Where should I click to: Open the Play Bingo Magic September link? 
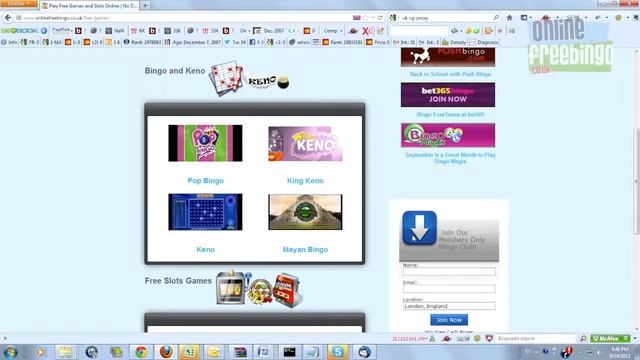click(x=450, y=158)
